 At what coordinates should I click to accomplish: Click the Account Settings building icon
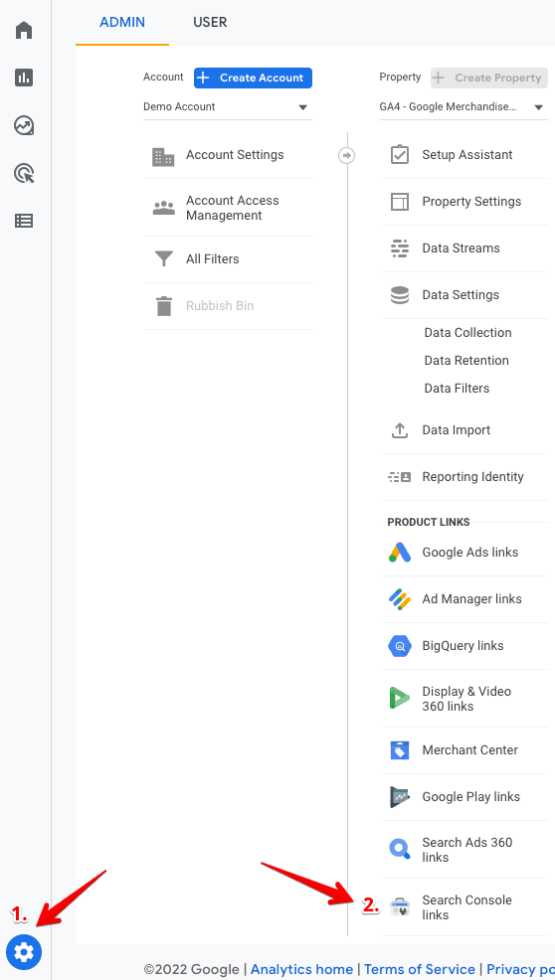[x=163, y=156]
